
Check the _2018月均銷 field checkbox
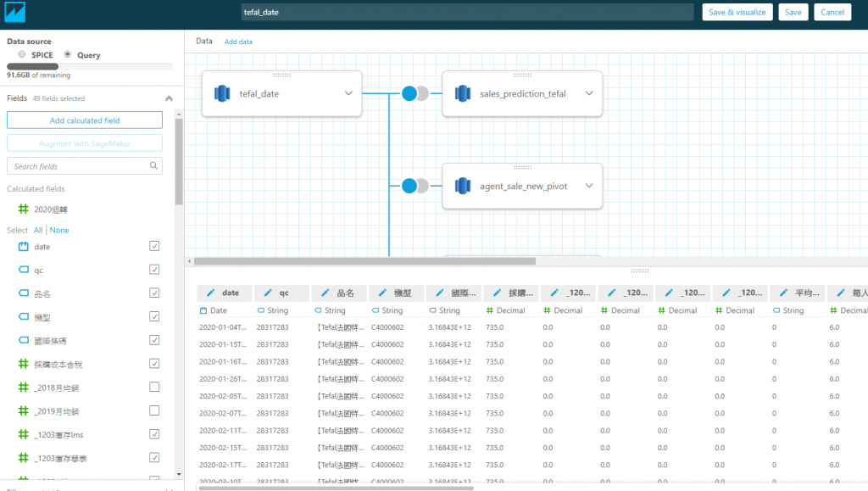click(x=154, y=387)
